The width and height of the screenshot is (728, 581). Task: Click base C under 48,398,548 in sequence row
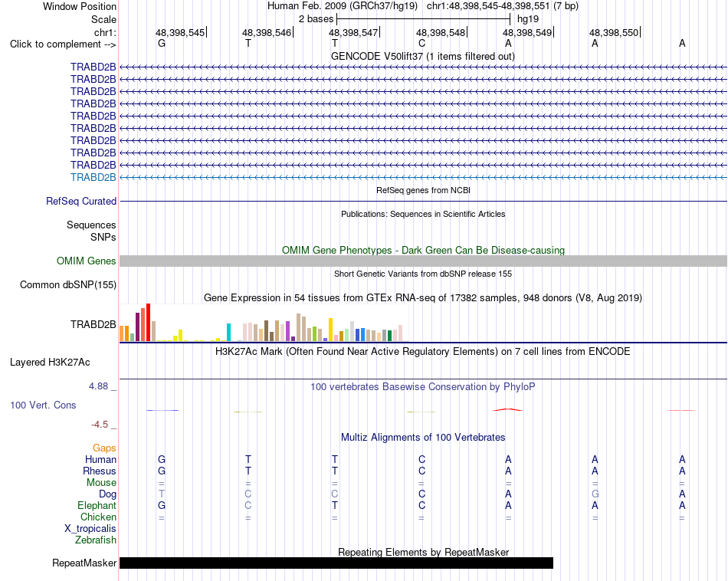(421, 43)
